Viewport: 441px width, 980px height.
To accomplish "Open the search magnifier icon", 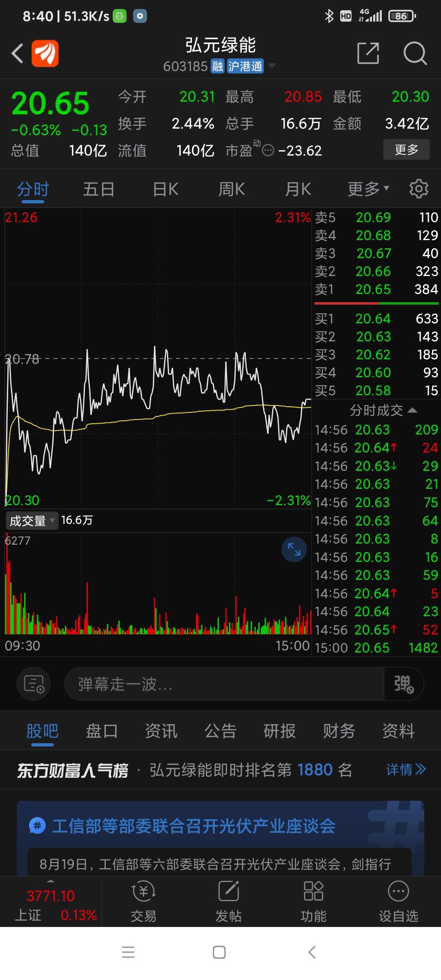I will (x=415, y=53).
